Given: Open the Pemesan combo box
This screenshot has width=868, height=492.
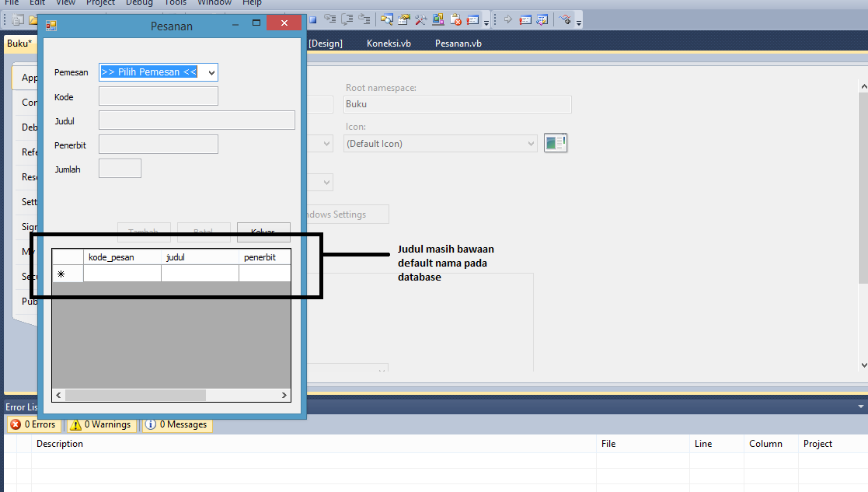Looking at the screenshot, I should click(x=211, y=72).
